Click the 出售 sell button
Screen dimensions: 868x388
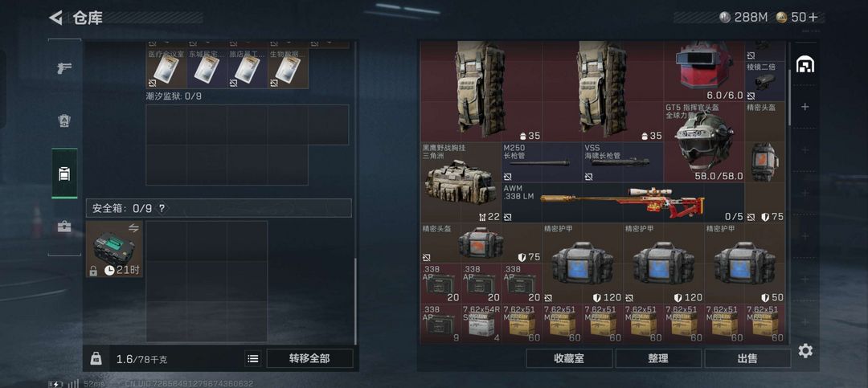pos(747,358)
